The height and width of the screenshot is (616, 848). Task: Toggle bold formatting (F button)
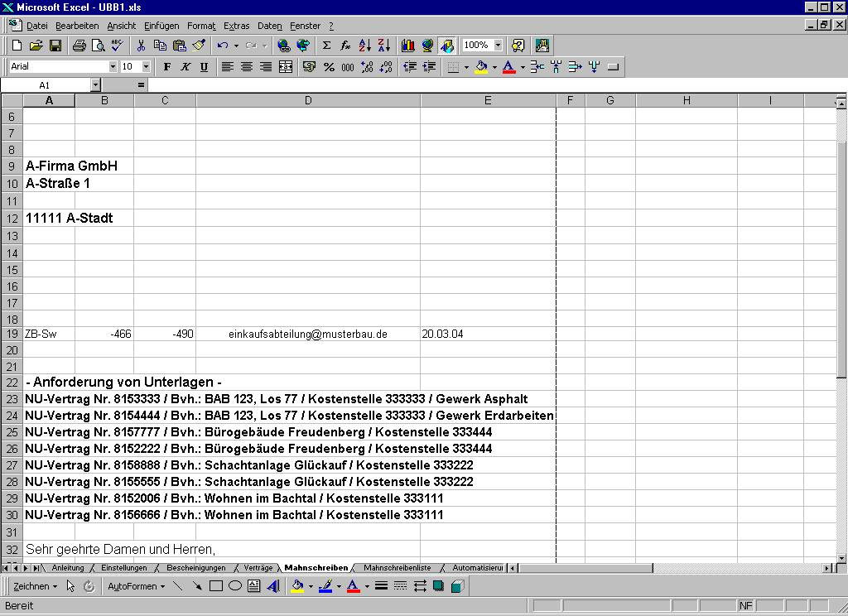tap(166, 67)
